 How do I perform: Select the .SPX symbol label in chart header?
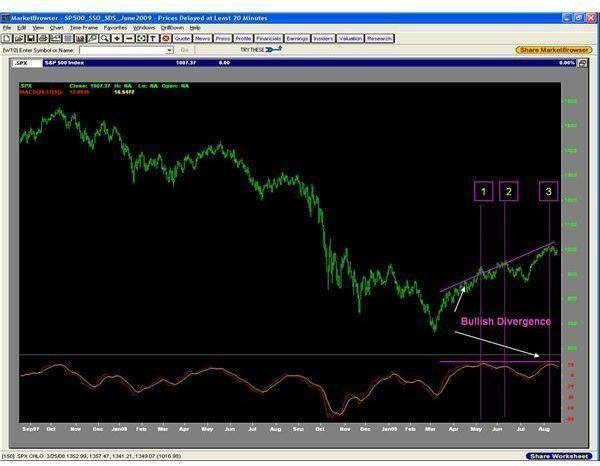click(x=21, y=63)
